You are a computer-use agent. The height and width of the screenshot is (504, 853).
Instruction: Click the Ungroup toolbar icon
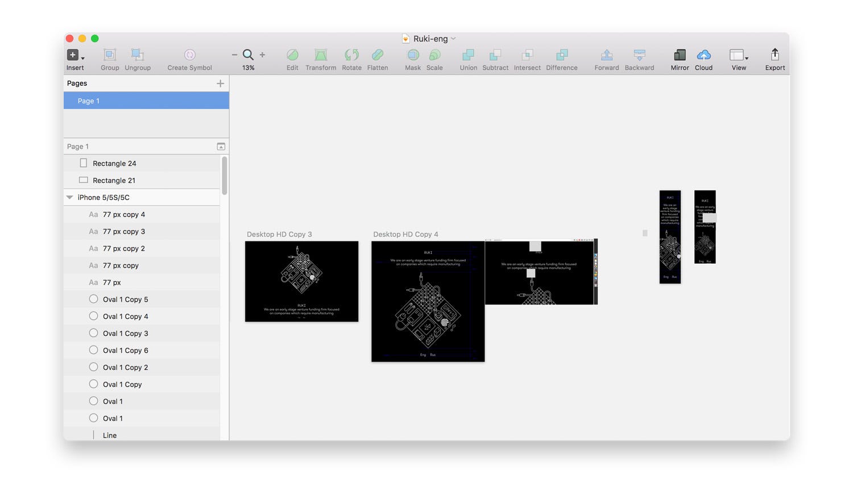click(138, 55)
